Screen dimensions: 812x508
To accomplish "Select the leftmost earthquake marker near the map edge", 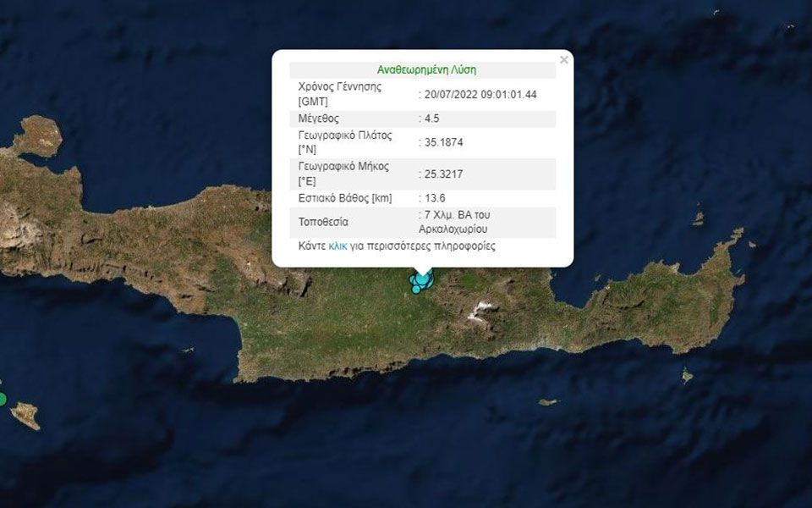I will [x=3, y=396].
